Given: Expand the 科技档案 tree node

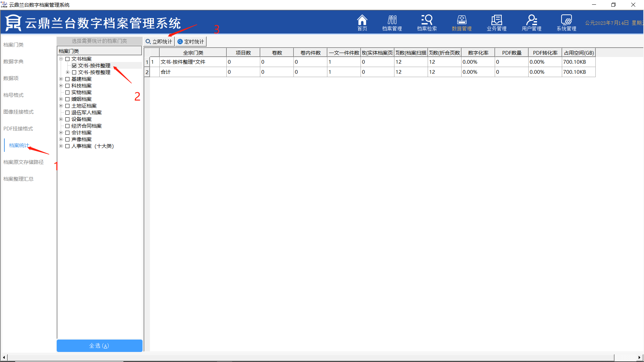Looking at the screenshot, I should (61, 86).
